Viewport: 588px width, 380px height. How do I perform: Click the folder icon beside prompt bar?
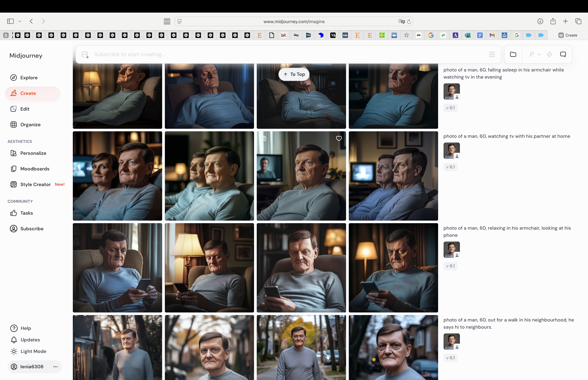(513, 54)
